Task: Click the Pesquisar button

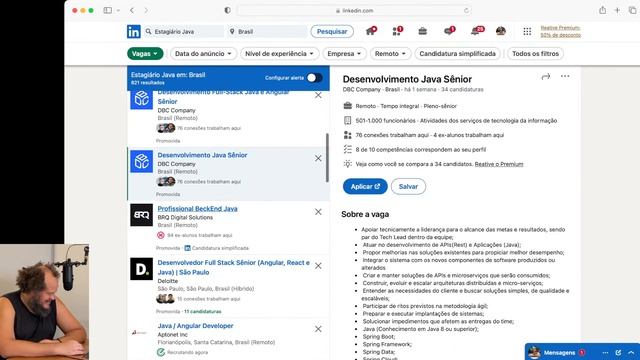Action: coord(332,31)
